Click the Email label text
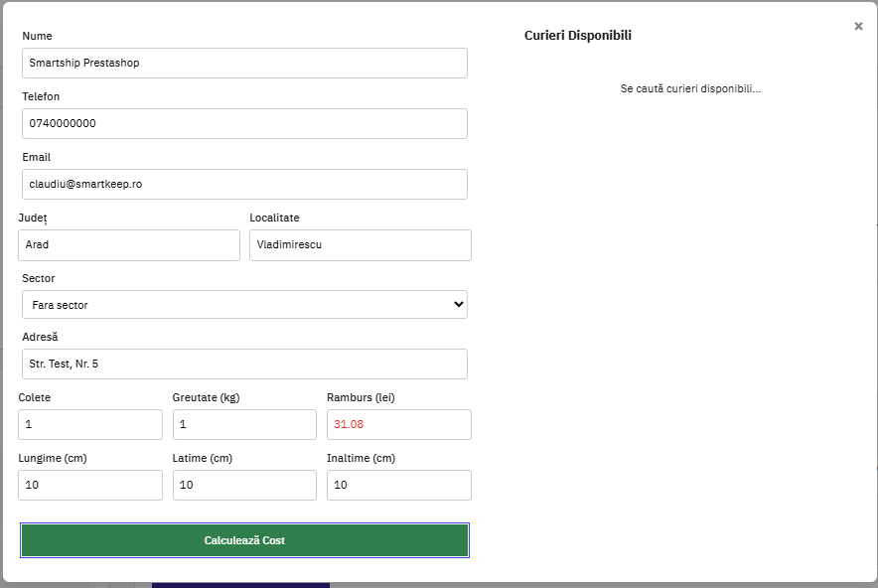The height and width of the screenshot is (588, 878). (37, 157)
